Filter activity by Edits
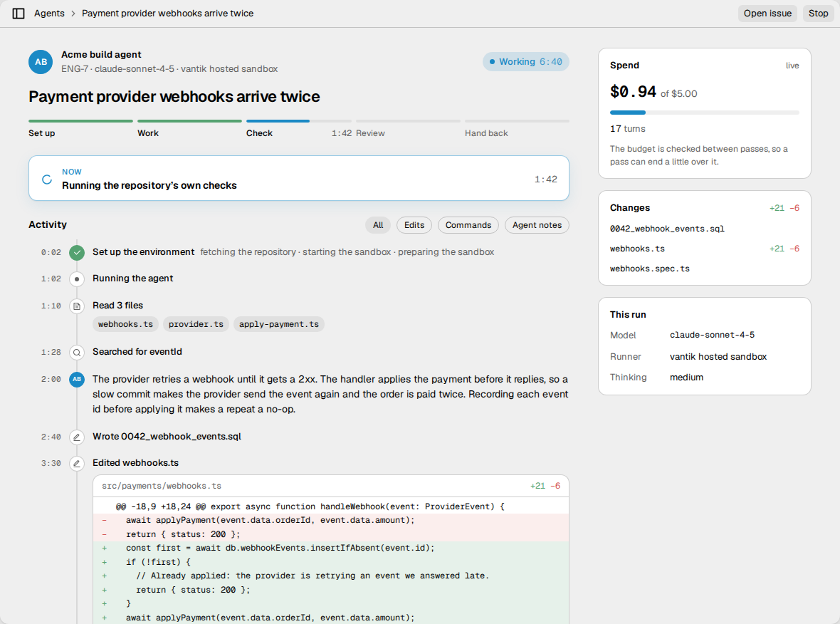The width and height of the screenshot is (840, 624). [414, 225]
